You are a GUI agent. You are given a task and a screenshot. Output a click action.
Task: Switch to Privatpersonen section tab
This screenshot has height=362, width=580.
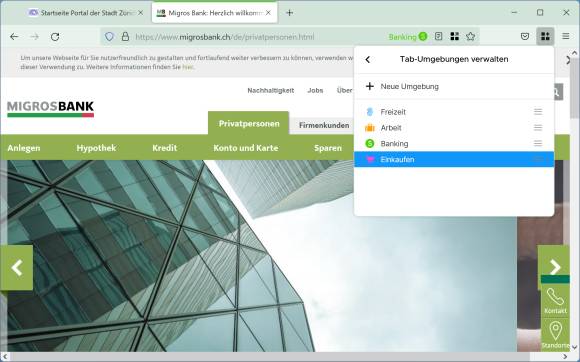click(x=249, y=123)
